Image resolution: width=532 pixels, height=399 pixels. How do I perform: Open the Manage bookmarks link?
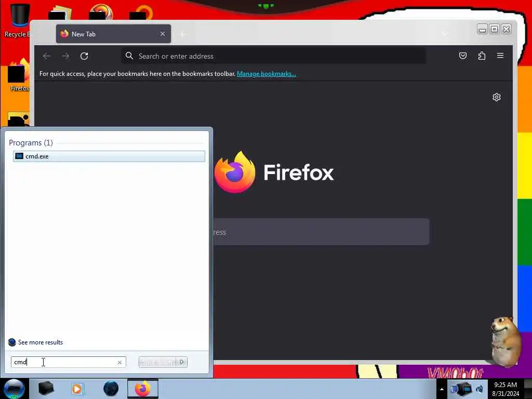[267, 74]
